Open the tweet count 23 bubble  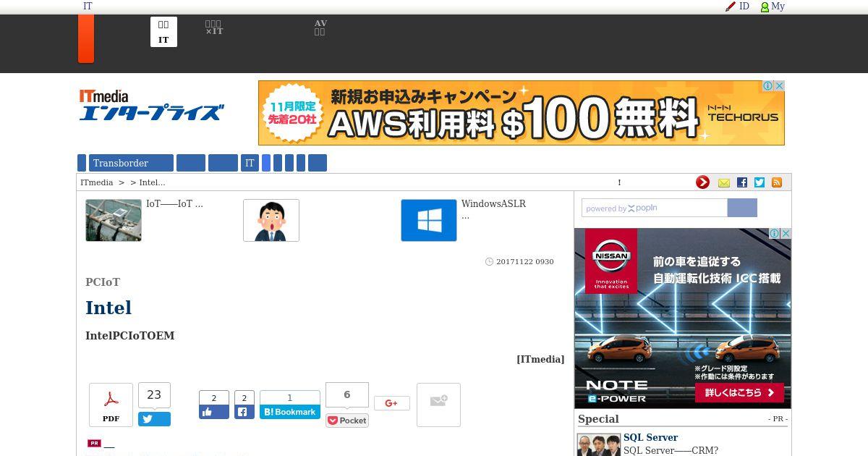tap(154, 395)
